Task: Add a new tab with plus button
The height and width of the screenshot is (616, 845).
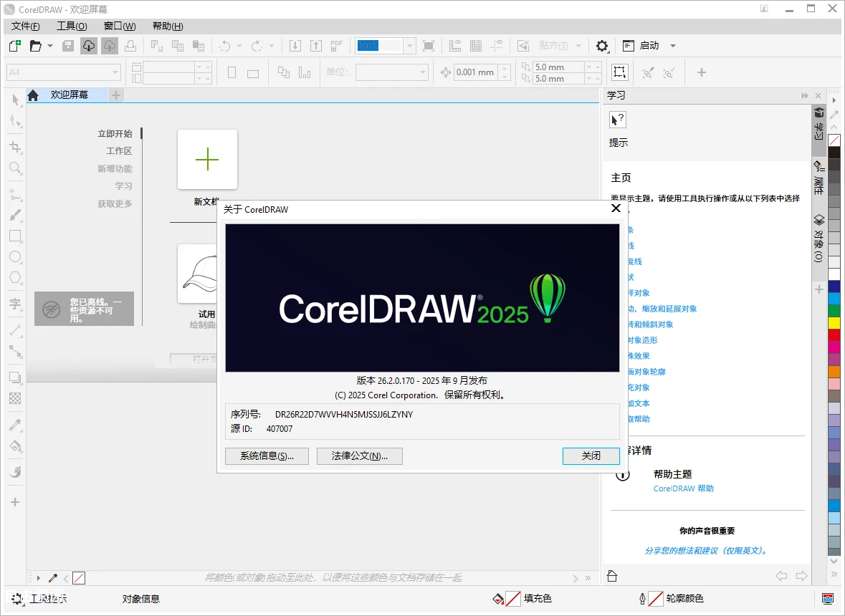Action: pos(116,95)
